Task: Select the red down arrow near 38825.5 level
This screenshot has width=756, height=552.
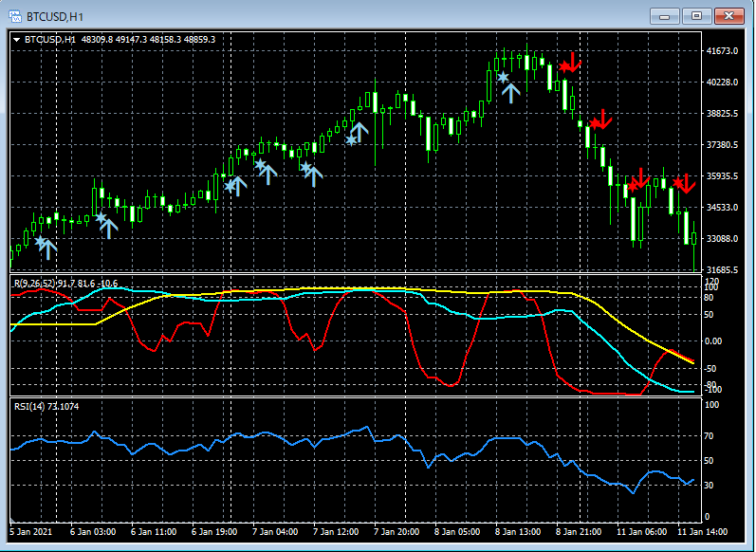Action: click(x=602, y=120)
